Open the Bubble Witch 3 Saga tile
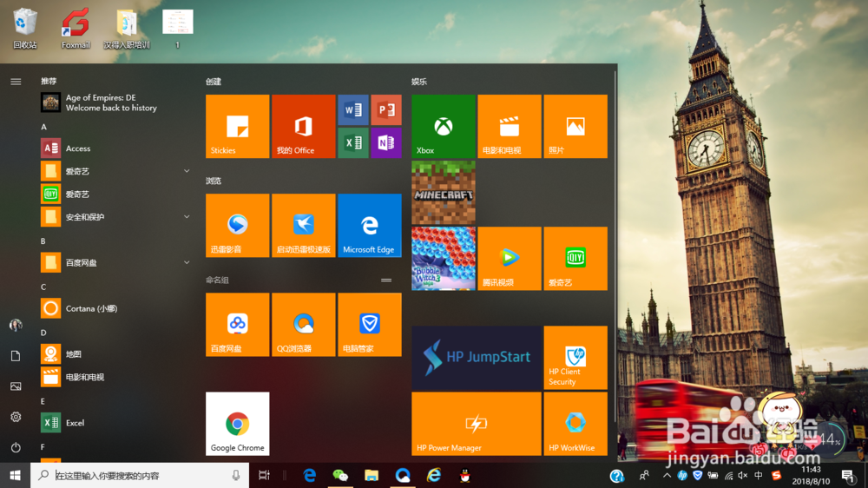This screenshot has height=488, width=868. pos(444,258)
